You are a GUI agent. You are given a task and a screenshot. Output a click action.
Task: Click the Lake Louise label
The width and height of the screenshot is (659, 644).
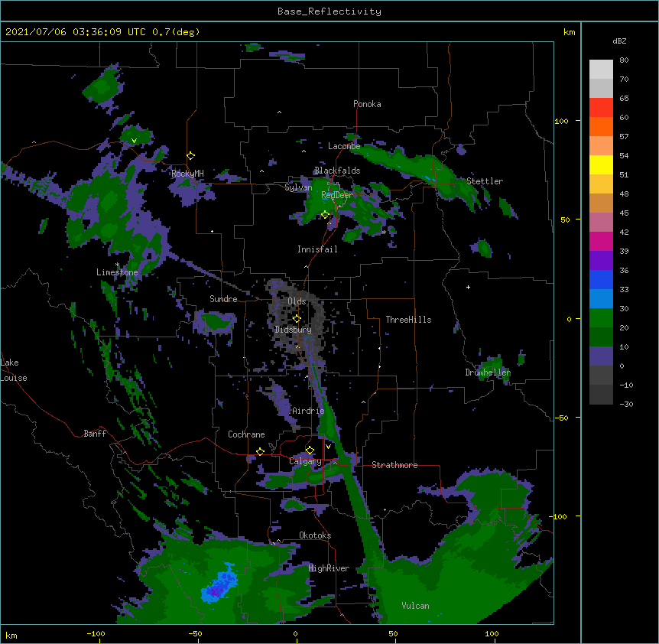click(x=14, y=370)
